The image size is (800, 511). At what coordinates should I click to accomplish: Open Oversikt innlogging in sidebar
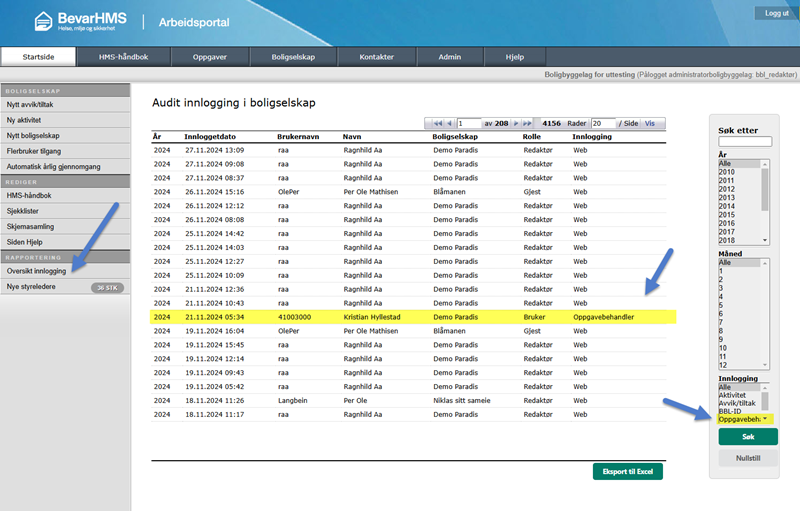tap(36, 271)
